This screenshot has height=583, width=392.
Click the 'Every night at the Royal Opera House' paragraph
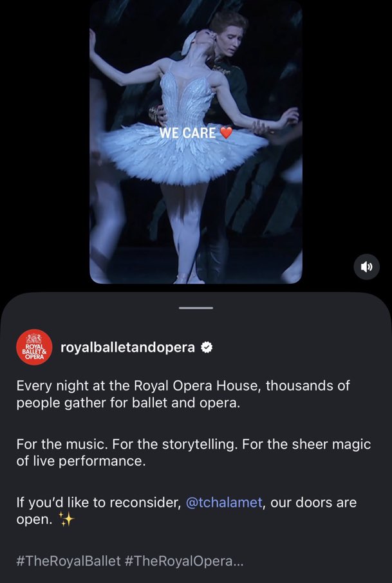(x=183, y=394)
